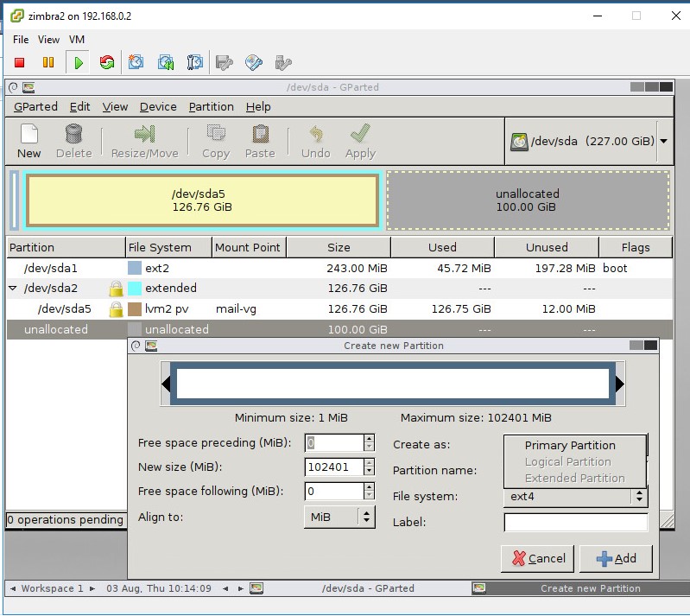This screenshot has height=616, width=690.
Task: Click the lock icon on /dev/sda2 row
Action: point(117,289)
